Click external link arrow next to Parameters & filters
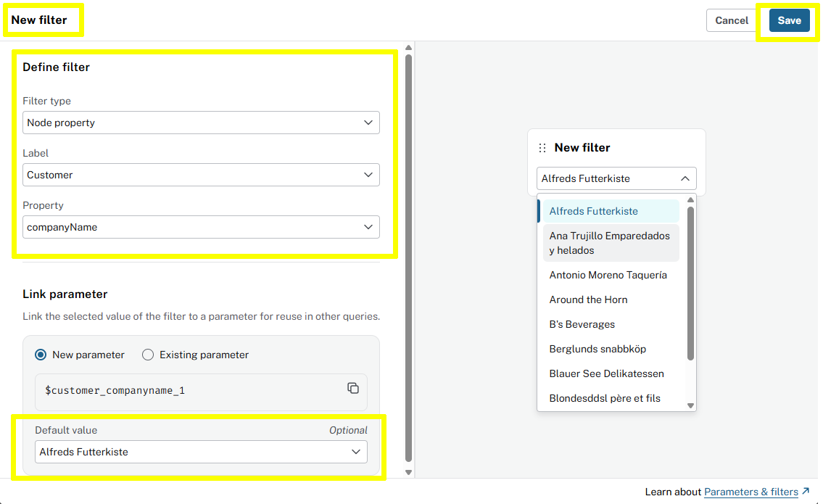 point(806,492)
